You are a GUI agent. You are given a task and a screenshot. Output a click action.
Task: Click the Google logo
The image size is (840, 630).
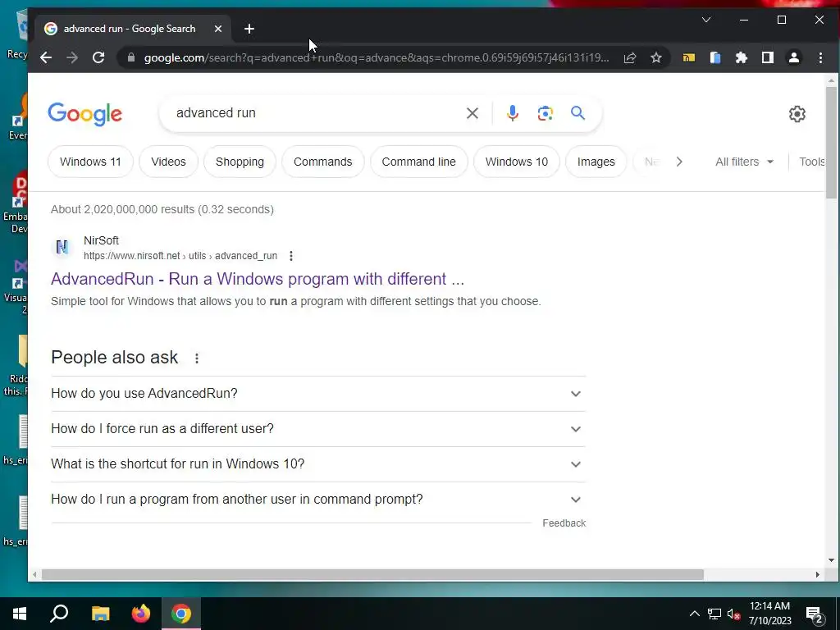(85, 113)
